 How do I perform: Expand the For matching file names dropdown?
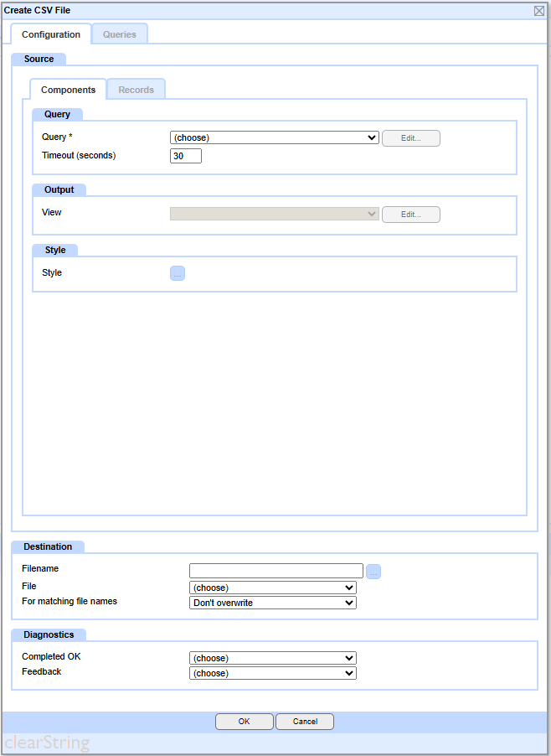[273, 603]
